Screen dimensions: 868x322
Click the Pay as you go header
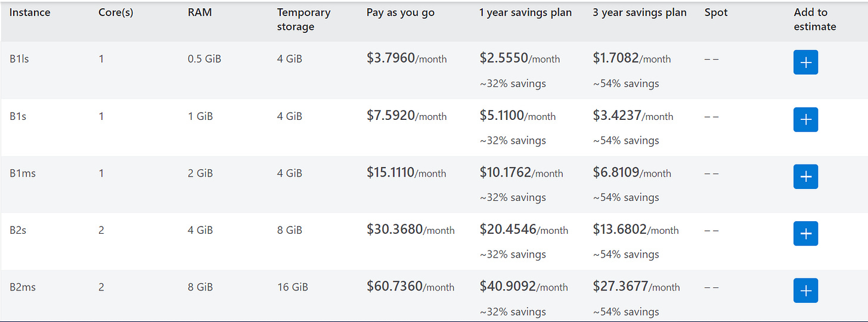point(400,13)
